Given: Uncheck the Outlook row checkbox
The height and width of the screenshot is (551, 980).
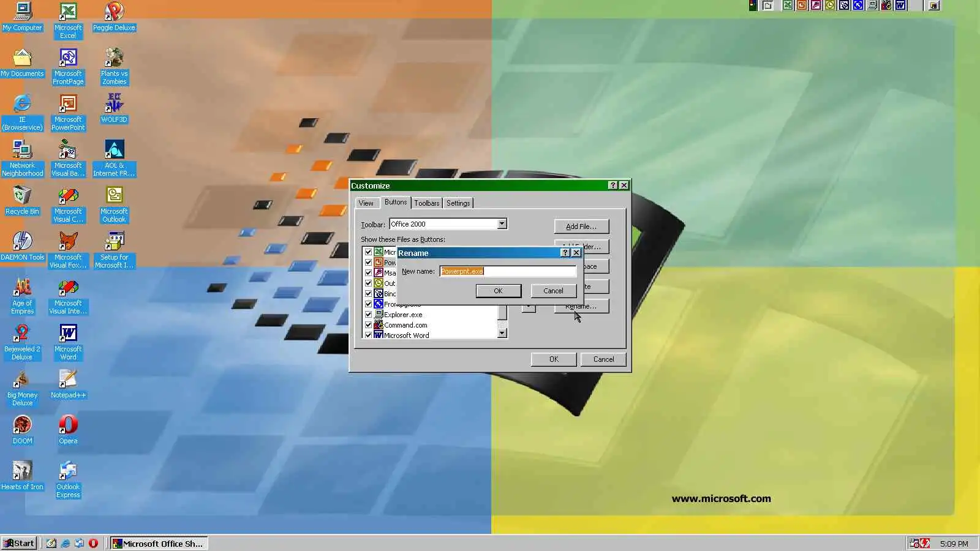Looking at the screenshot, I should [368, 283].
